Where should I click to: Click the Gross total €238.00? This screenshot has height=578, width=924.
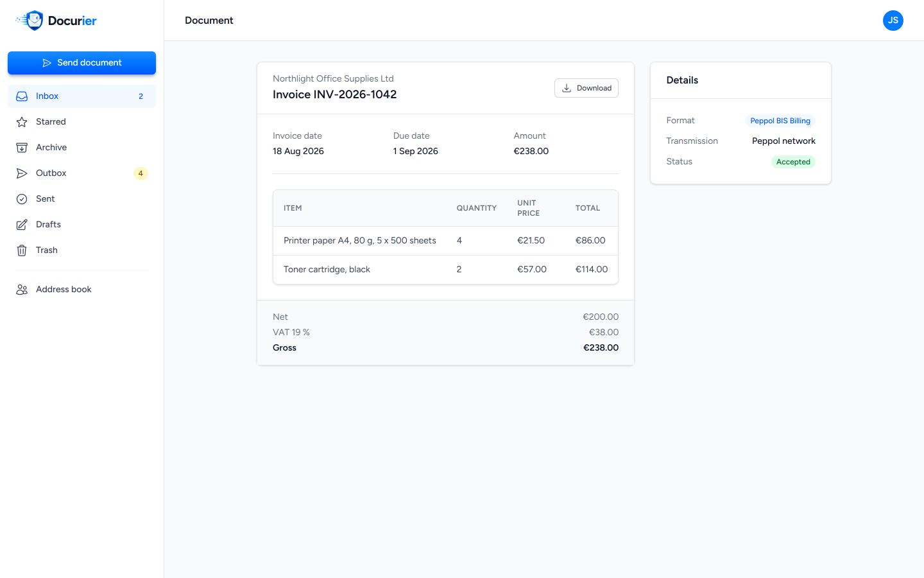pyautogui.click(x=601, y=348)
